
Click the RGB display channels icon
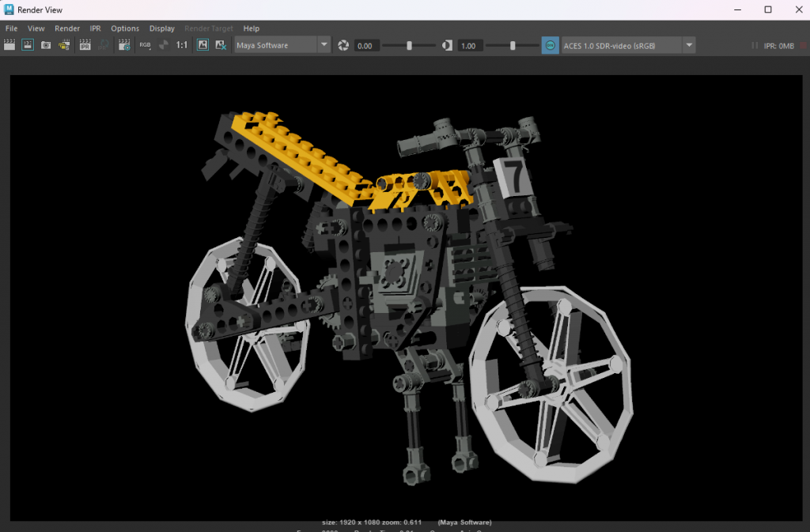[145, 46]
